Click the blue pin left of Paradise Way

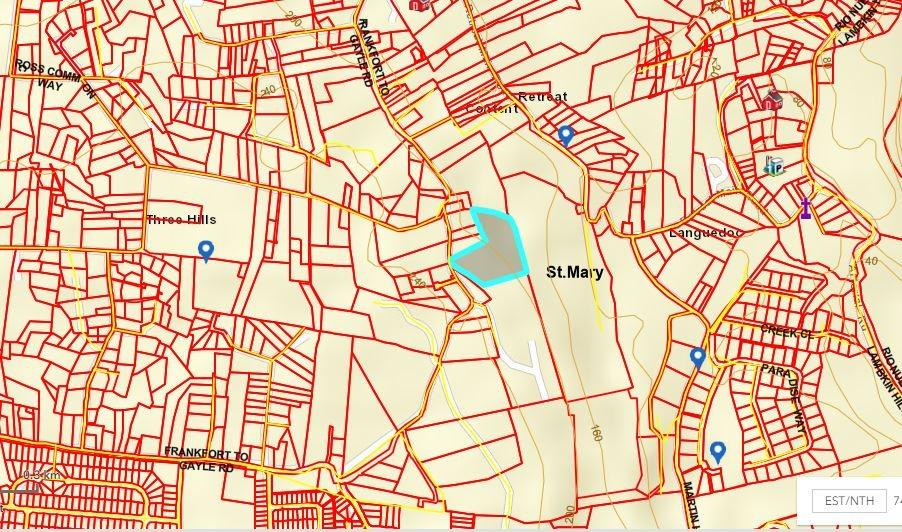[698, 357]
